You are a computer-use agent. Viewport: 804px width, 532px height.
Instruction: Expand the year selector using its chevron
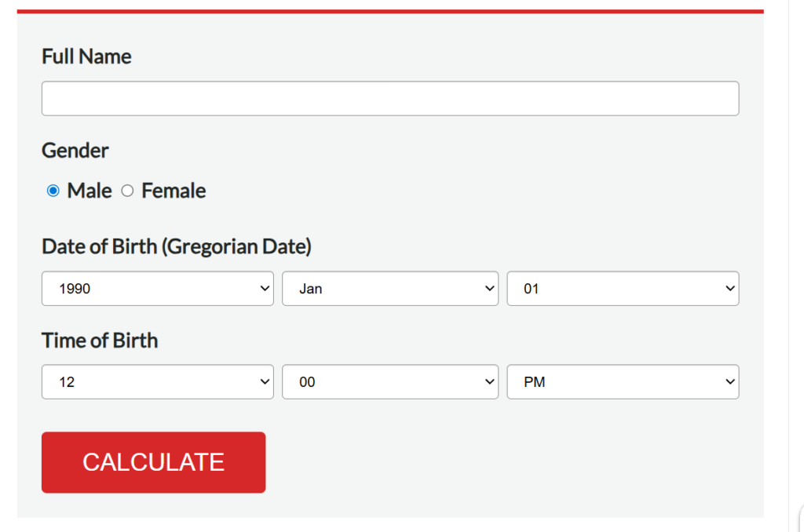(x=265, y=288)
